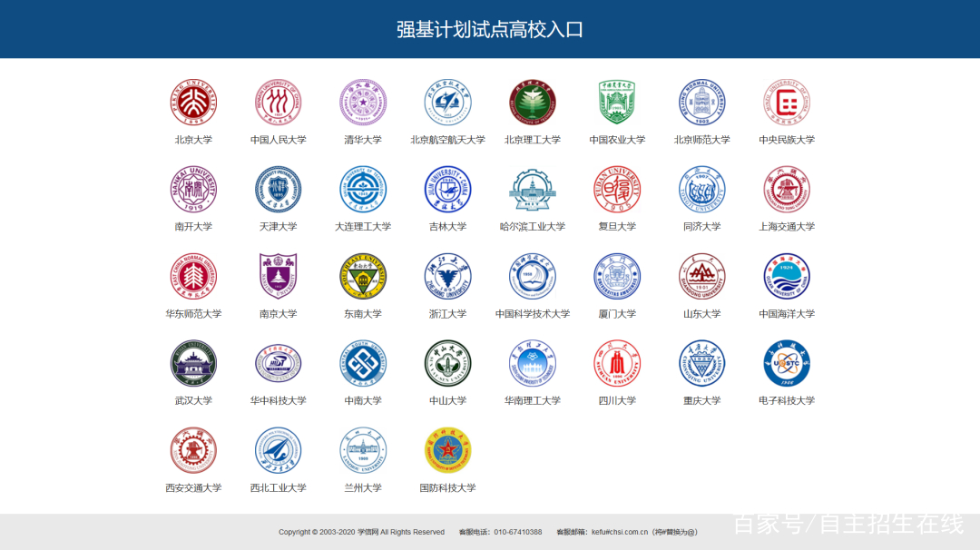Click the Beijing Institute of Technology emblem
The height and width of the screenshot is (550, 980).
(533, 103)
